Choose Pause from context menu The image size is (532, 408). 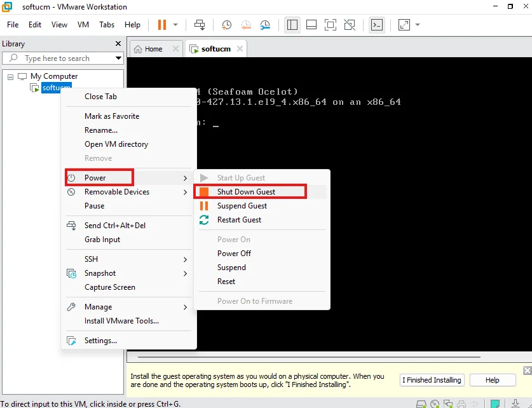tap(94, 206)
